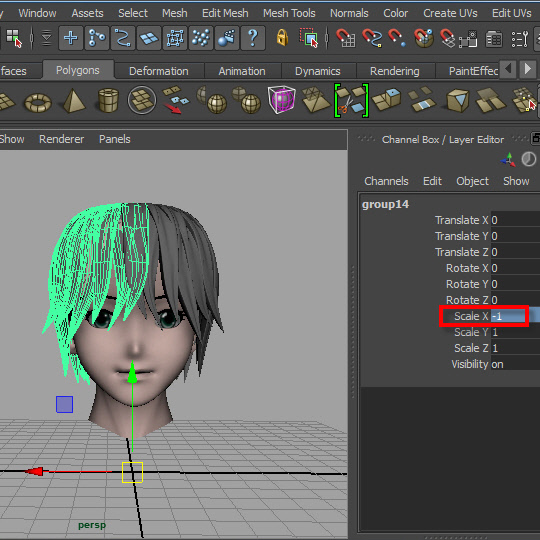Image resolution: width=540 pixels, height=540 pixels.
Task: Select the purple sphere in cube shelf icon
Action: coord(281,100)
